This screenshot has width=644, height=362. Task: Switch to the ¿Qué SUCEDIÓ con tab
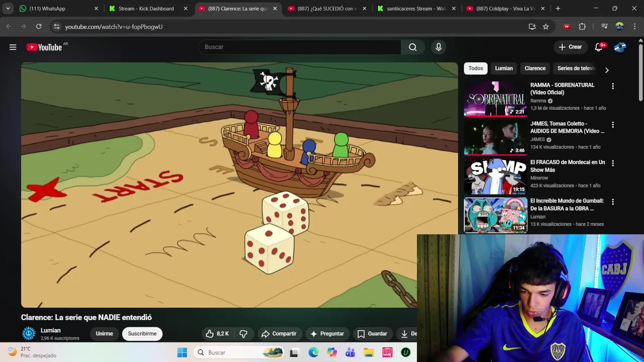tap(328, 9)
